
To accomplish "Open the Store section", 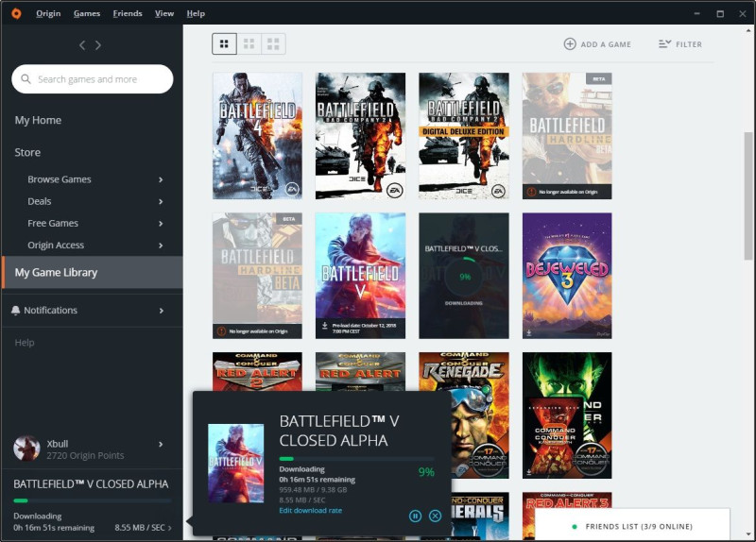I will pyautogui.click(x=27, y=153).
